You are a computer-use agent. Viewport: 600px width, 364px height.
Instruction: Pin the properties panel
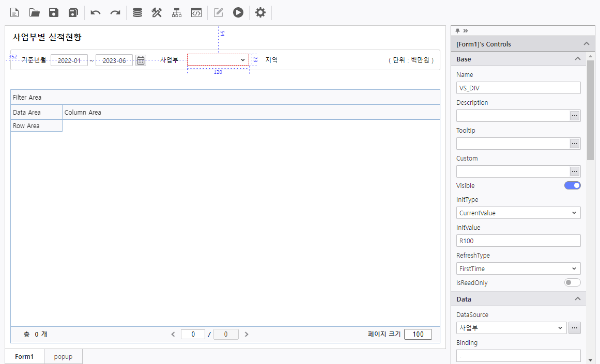[457, 30]
